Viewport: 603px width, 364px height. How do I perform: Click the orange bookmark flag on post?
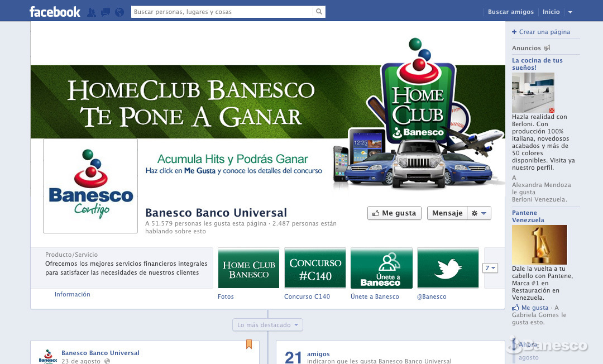click(249, 344)
